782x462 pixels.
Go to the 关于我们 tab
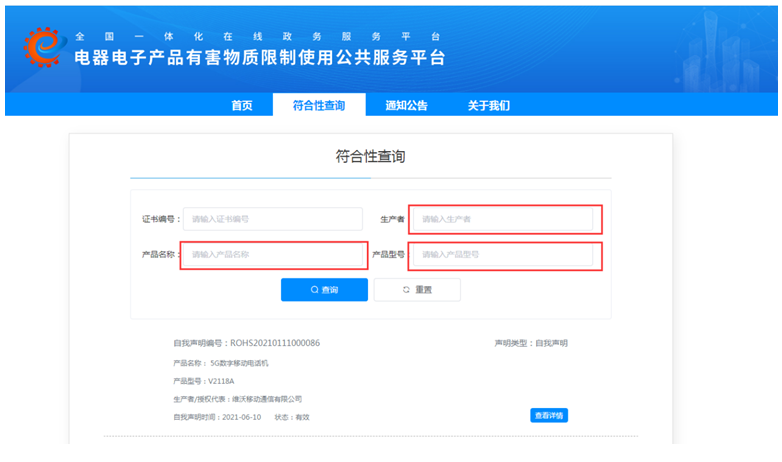coord(489,105)
